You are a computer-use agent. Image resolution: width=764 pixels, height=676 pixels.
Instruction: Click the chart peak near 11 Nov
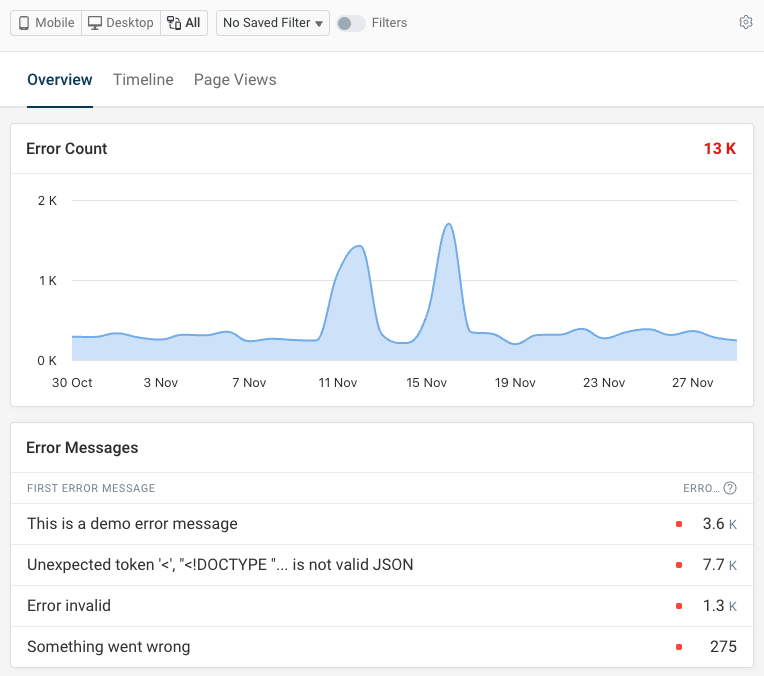point(357,246)
